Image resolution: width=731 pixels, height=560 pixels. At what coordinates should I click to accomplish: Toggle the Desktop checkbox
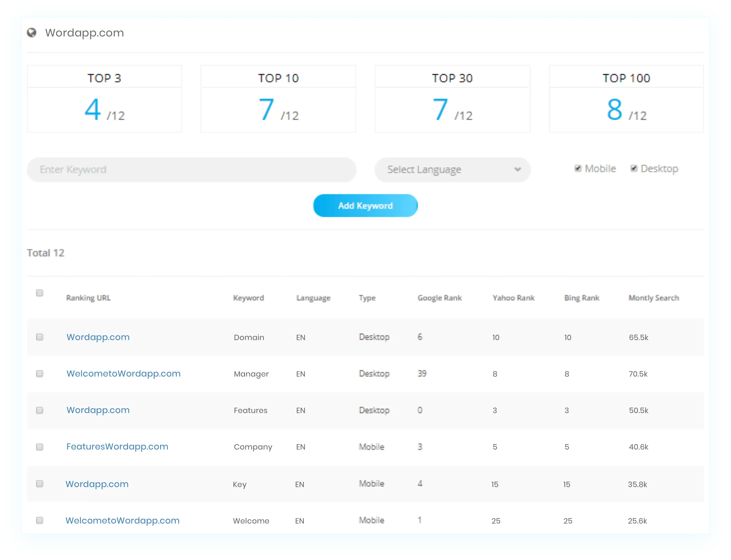pos(634,169)
